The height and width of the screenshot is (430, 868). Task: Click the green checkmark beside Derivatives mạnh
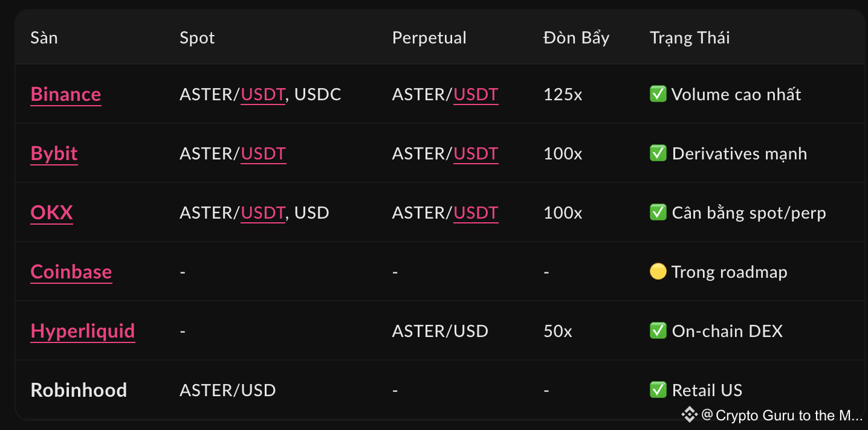click(658, 153)
